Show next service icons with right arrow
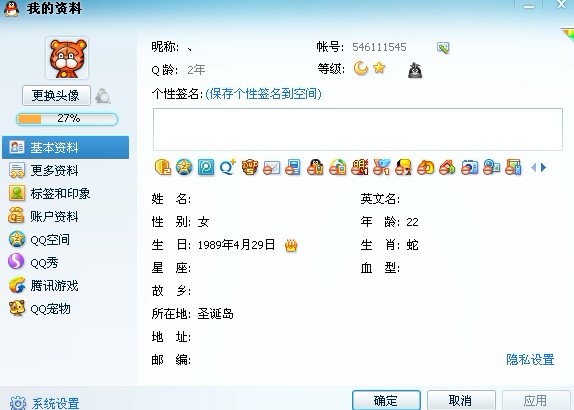This screenshot has height=410, width=574. coord(544,168)
